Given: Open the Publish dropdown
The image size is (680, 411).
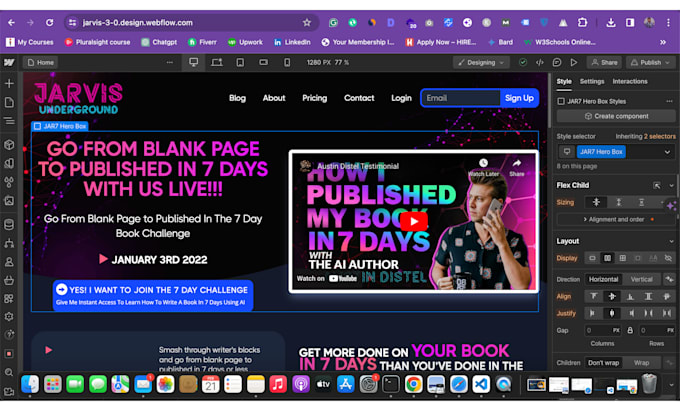Looking at the screenshot, I should point(650,62).
